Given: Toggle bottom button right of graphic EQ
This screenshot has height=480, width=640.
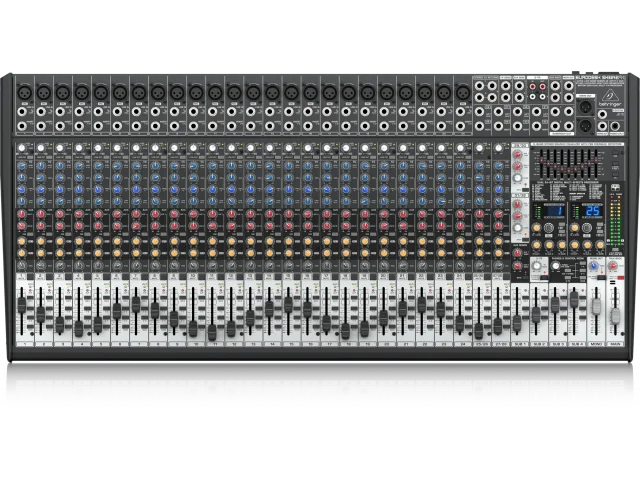Looking at the screenshot, I should 615,175.
